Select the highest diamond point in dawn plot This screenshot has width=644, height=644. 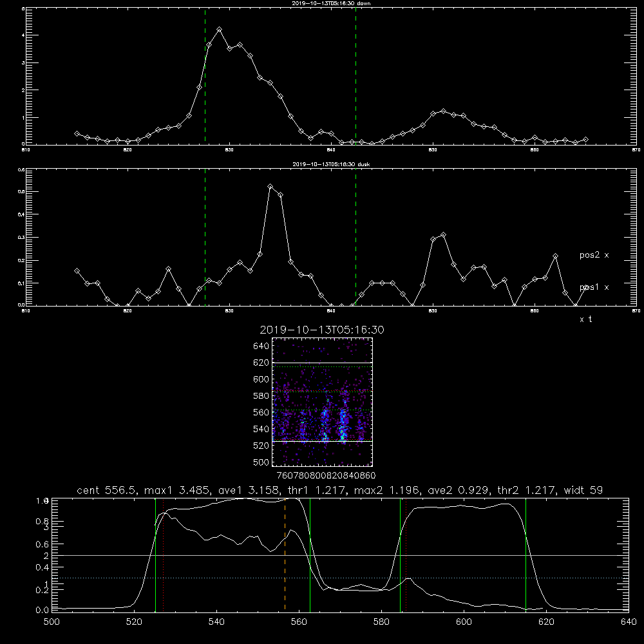click(x=220, y=30)
